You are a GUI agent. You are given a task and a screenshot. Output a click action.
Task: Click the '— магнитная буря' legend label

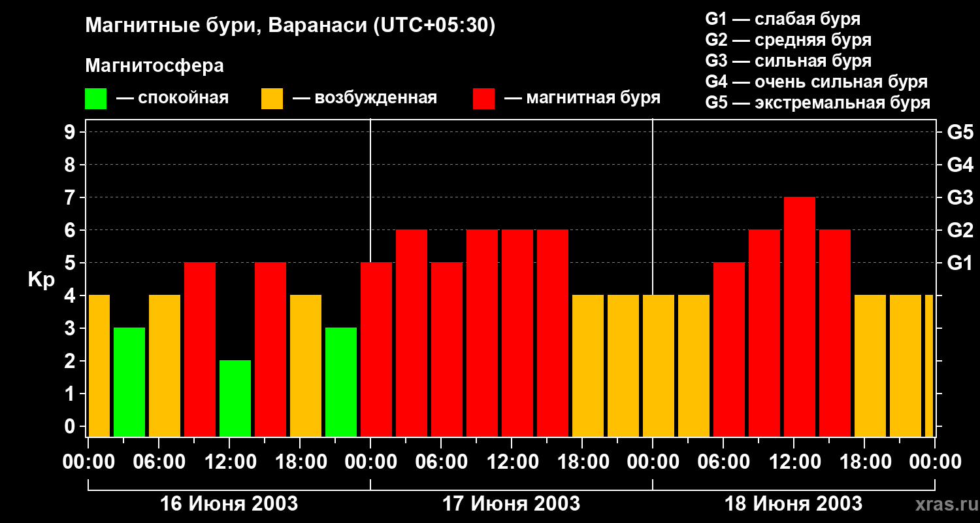click(x=582, y=98)
